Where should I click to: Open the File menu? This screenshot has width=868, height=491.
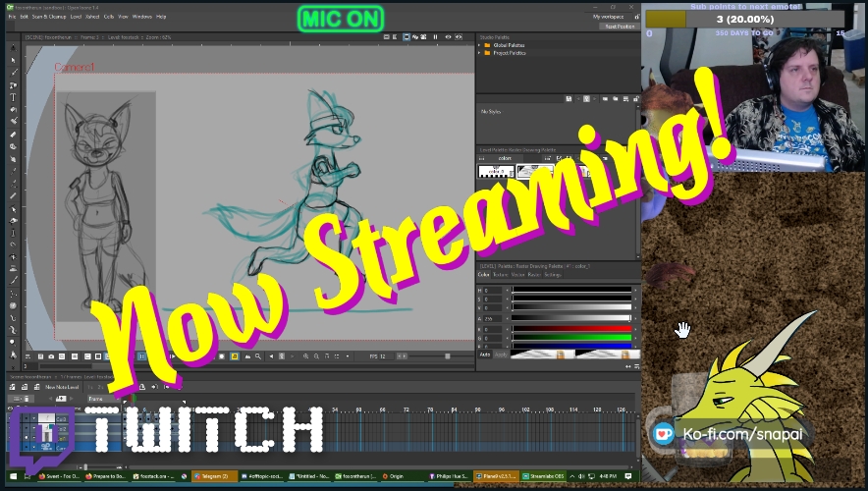click(12, 17)
